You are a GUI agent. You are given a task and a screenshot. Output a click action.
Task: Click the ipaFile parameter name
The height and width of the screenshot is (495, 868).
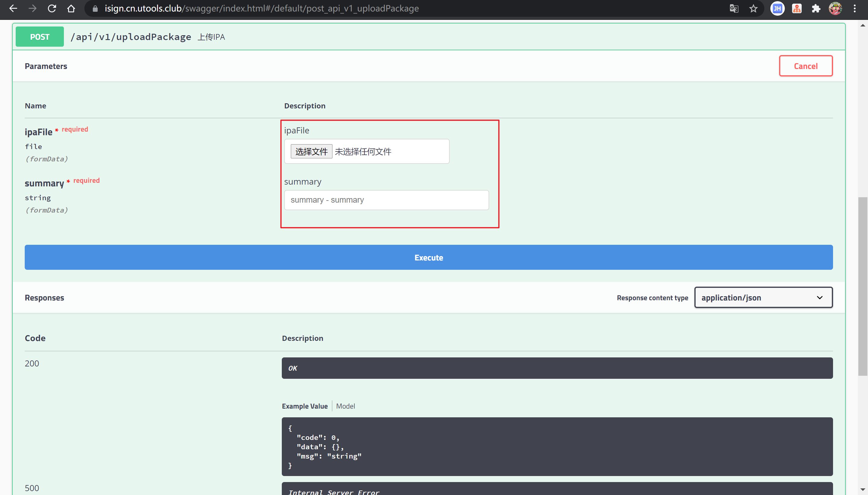39,132
